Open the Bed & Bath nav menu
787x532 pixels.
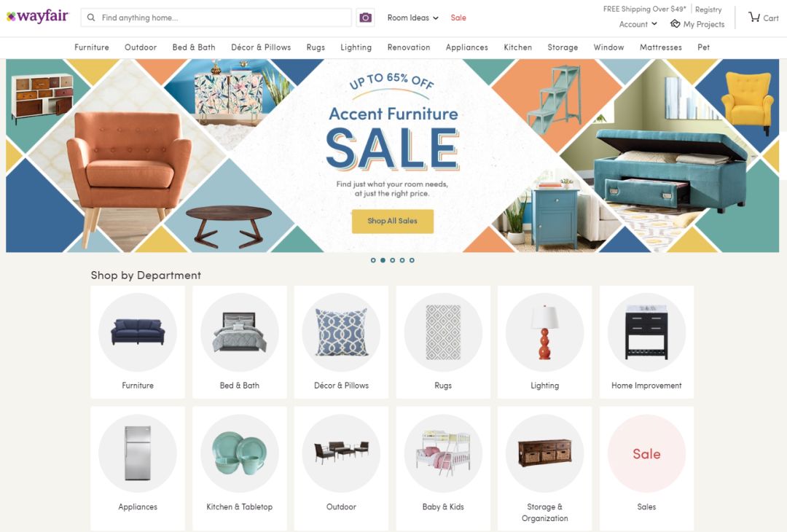[194, 47]
